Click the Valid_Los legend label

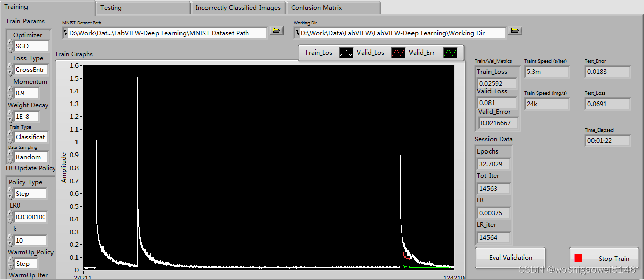(371, 52)
